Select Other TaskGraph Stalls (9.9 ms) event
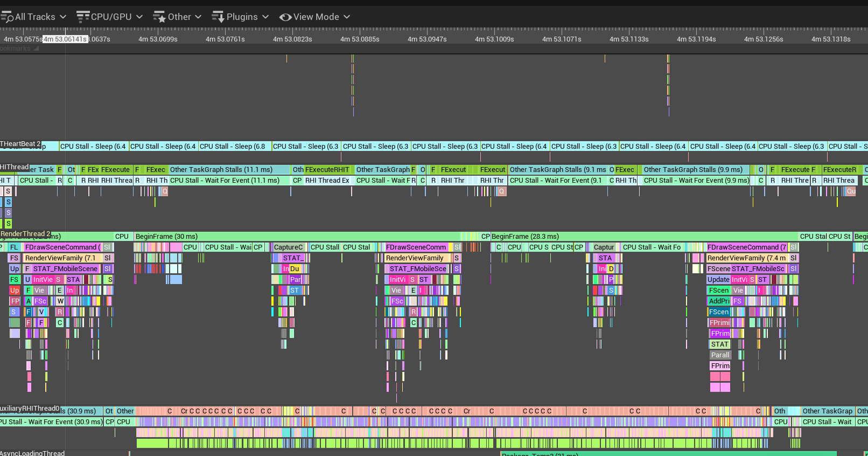The image size is (868, 456). tap(696, 169)
